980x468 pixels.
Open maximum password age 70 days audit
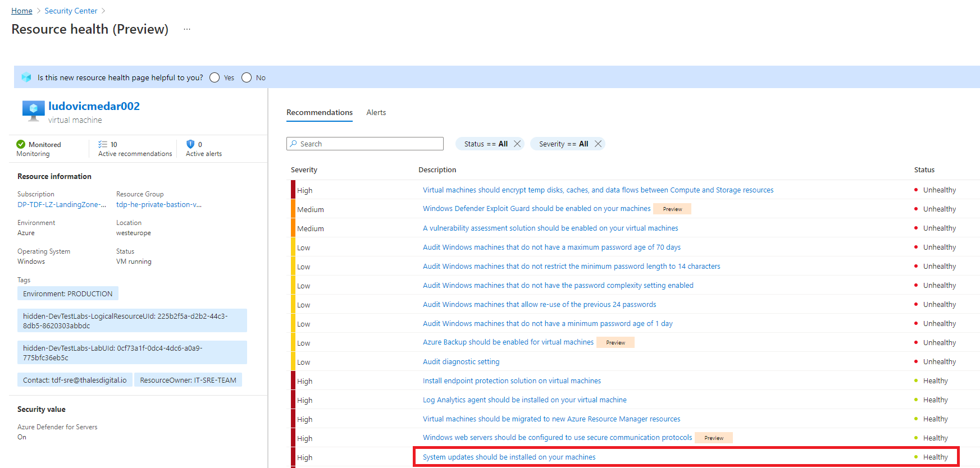tap(551, 247)
